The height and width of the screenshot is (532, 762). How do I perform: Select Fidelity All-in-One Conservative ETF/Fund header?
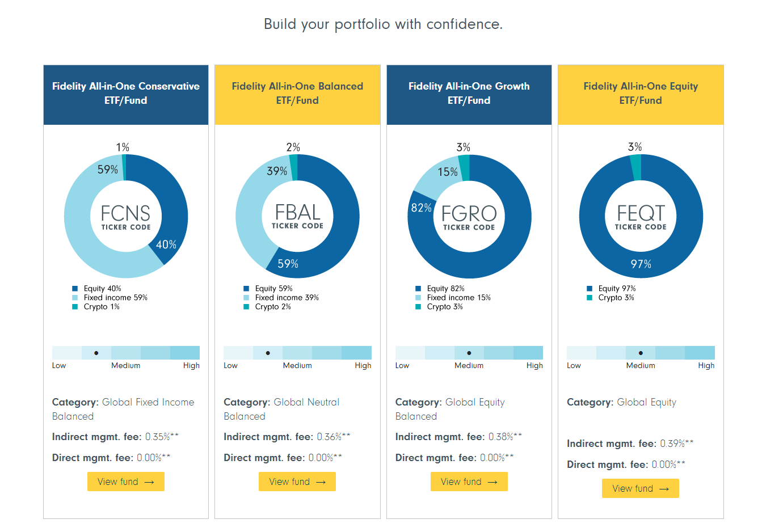126,95
